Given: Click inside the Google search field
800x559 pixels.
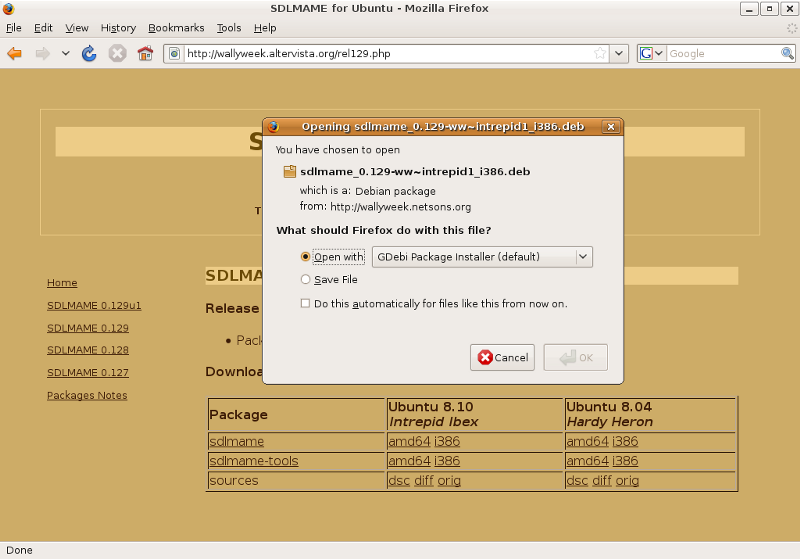Looking at the screenshot, I should 722,53.
